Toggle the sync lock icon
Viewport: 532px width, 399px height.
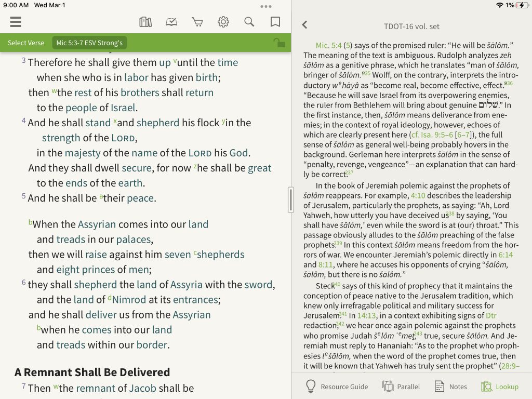coord(279,43)
